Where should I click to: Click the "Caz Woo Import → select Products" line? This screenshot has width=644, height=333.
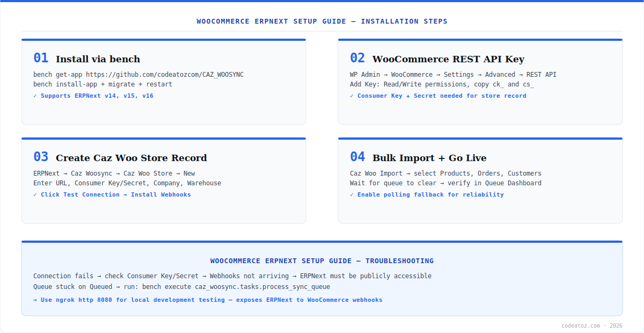445,173
